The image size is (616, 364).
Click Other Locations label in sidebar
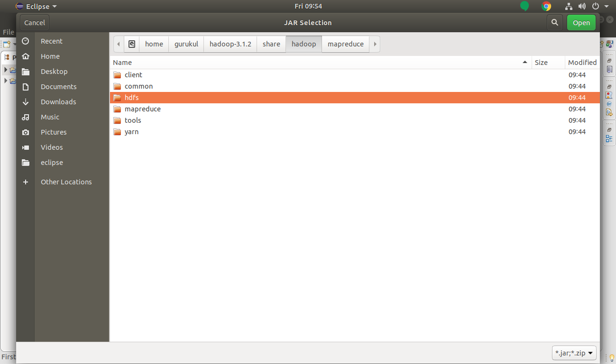pos(66,182)
